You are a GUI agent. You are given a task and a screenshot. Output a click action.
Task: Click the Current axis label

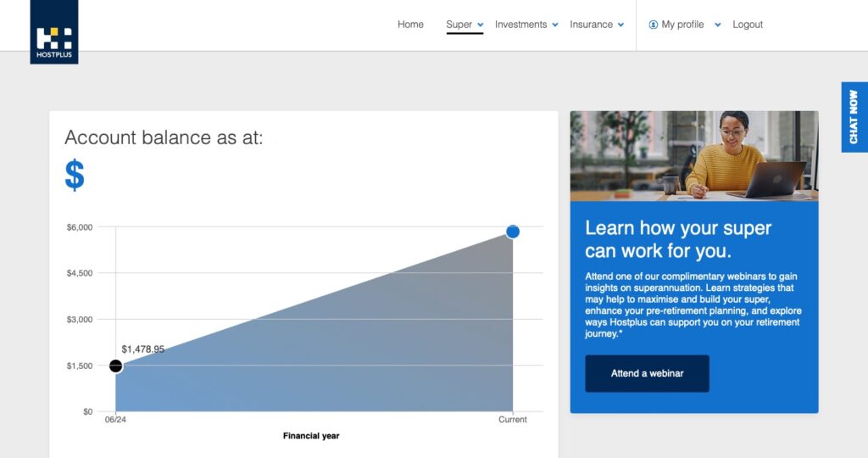pos(513,420)
